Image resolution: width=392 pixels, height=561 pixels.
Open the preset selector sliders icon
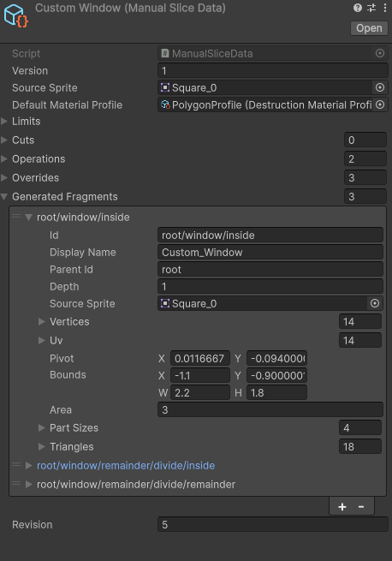[x=371, y=8]
